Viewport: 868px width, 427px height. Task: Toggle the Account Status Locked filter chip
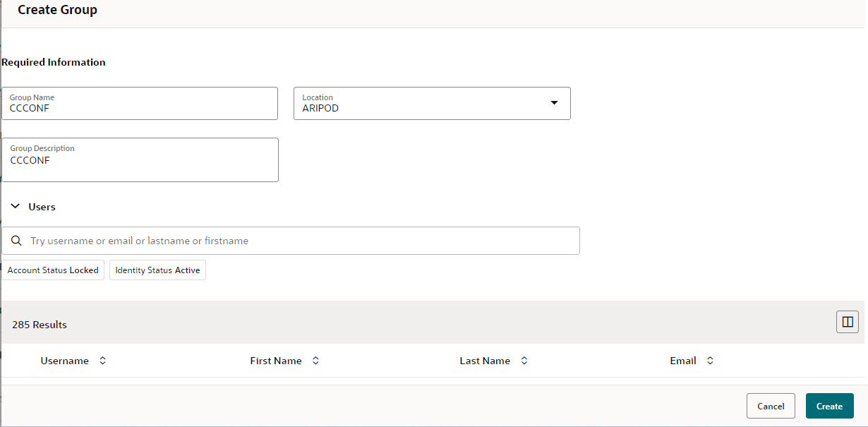pyautogui.click(x=52, y=270)
